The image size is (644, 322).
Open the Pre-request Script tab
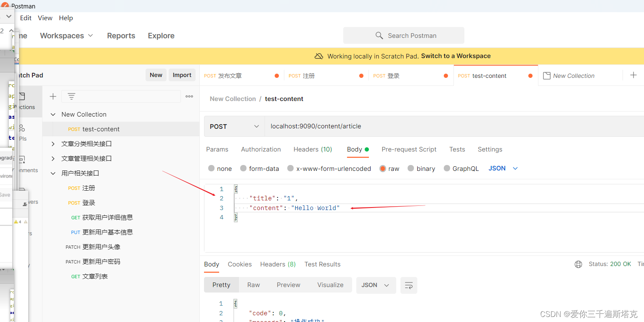click(408, 149)
